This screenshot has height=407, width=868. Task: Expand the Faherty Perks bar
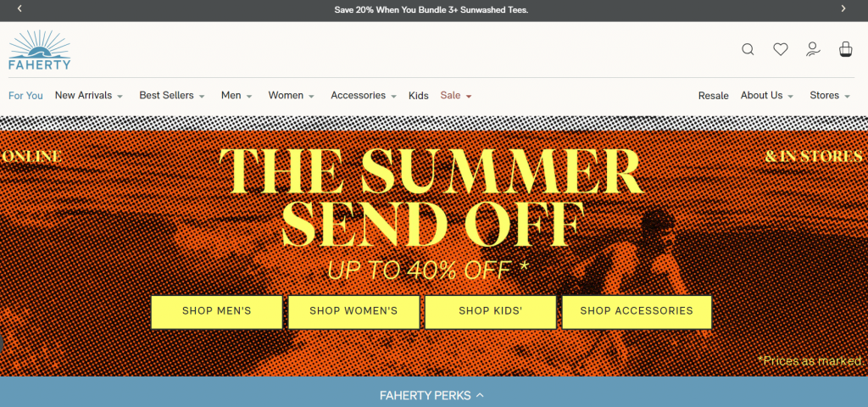tap(431, 395)
